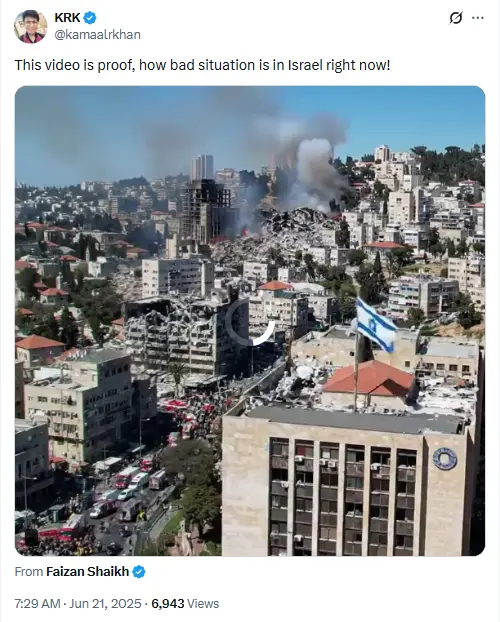Click the red-roofed building in the video

[369, 379]
